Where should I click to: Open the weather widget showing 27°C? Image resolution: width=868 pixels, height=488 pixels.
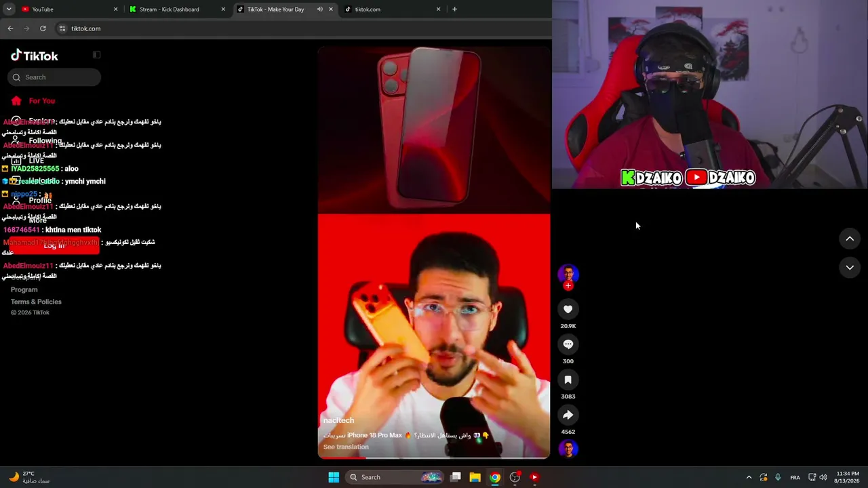coord(30,477)
